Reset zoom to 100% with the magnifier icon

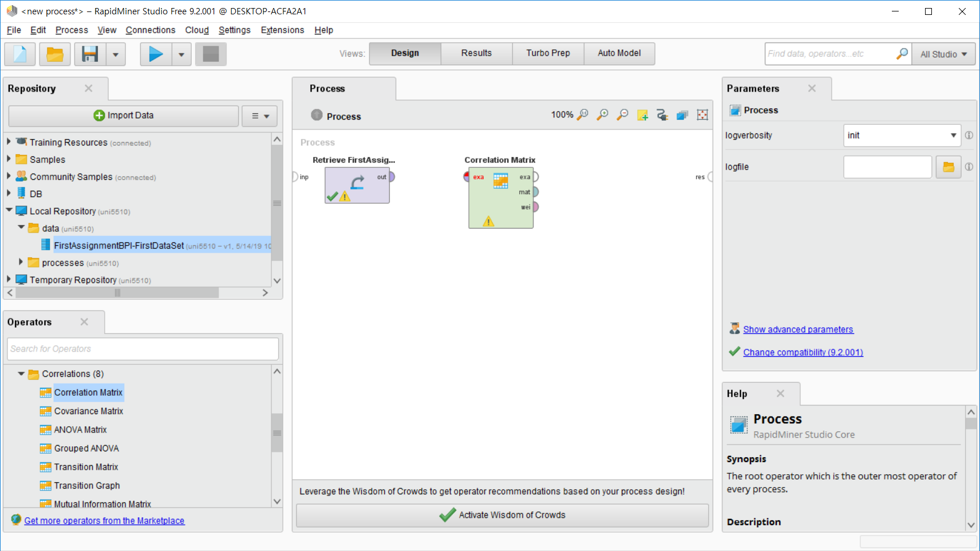coord(582,115)
